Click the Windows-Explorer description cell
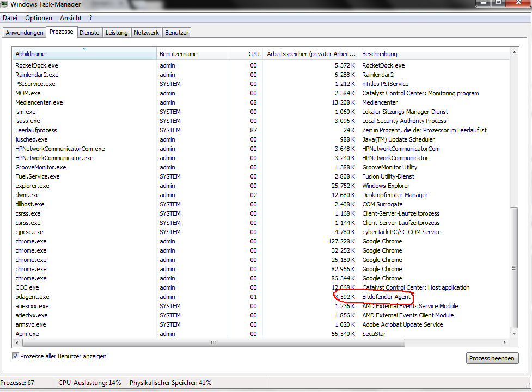The height and width of the screenshot is (392, 532). pyautogui.click(x=386, y=186)
